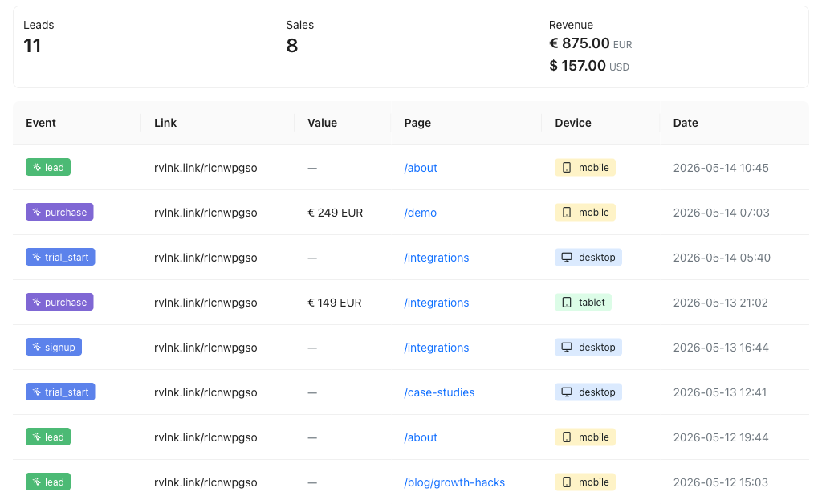Click the lead badge dated 2026-05-14 10:45
Screen dimensions: 822x504
pos(48,168)
